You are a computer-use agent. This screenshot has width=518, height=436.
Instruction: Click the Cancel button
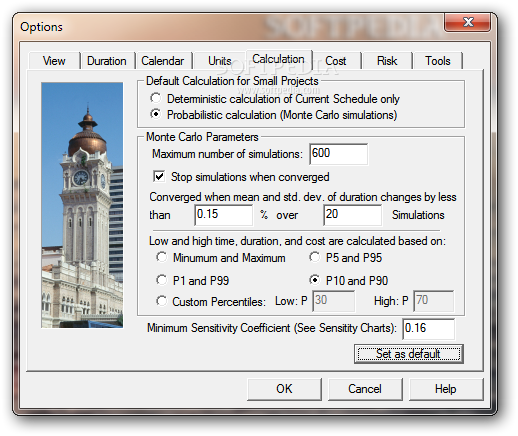[x=365, y=389]
